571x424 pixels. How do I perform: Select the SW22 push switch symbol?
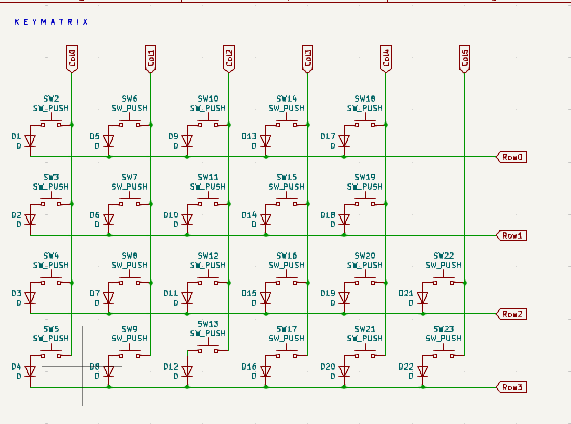(444, 278)
